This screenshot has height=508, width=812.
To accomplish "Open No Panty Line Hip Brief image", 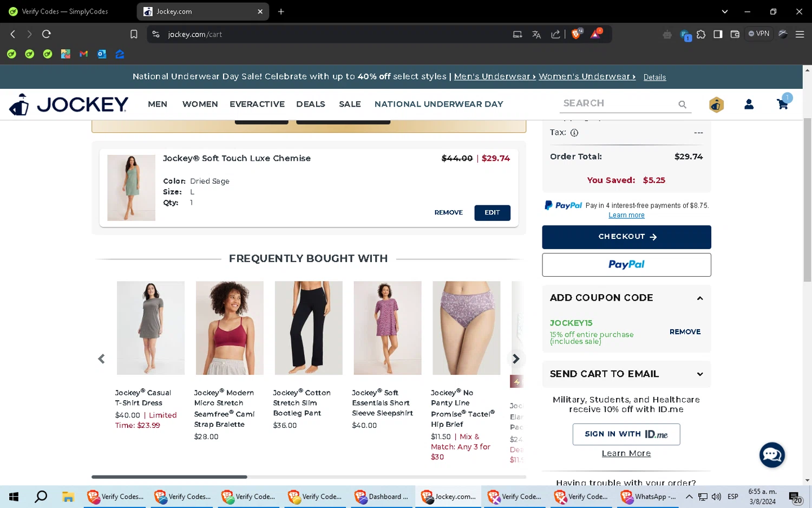I will click(467, 328).
